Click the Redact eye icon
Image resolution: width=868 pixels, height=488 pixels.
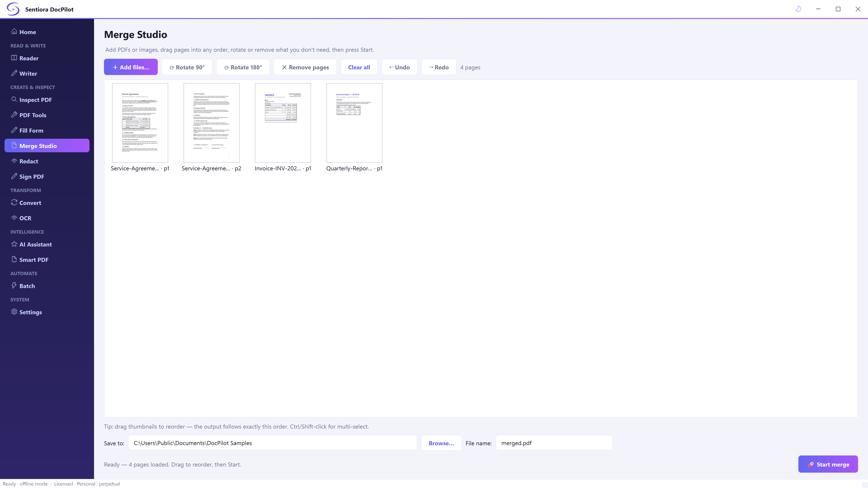tap(14, 161)
